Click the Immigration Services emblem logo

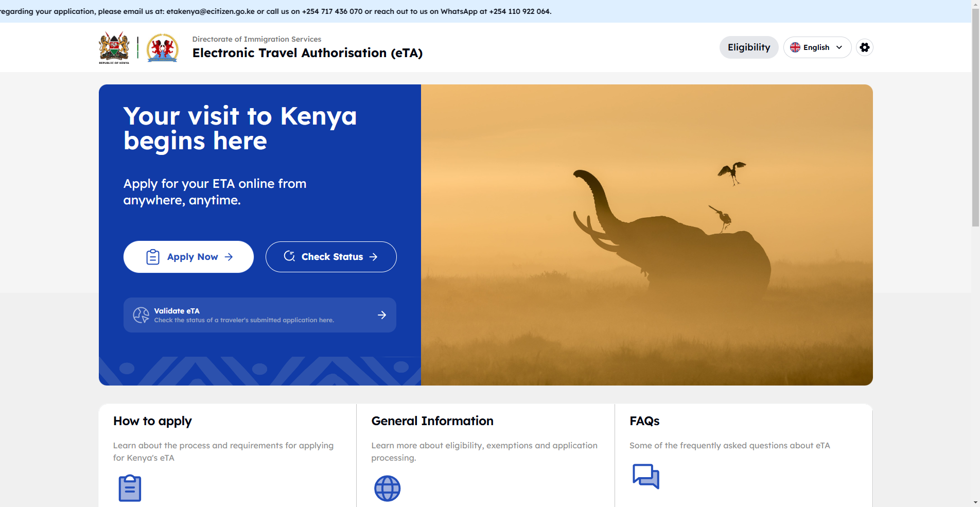coord(162,48)
